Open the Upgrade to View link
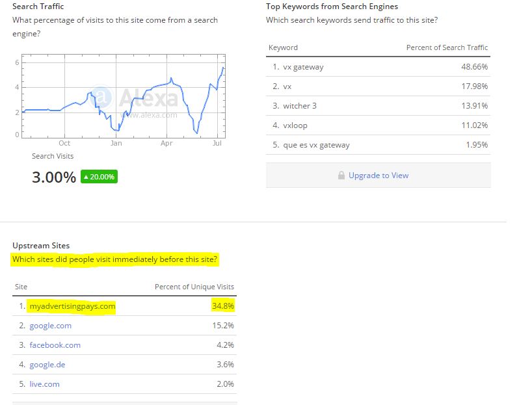This screenshot has height=405, width=532. click(x=379, y=176)
